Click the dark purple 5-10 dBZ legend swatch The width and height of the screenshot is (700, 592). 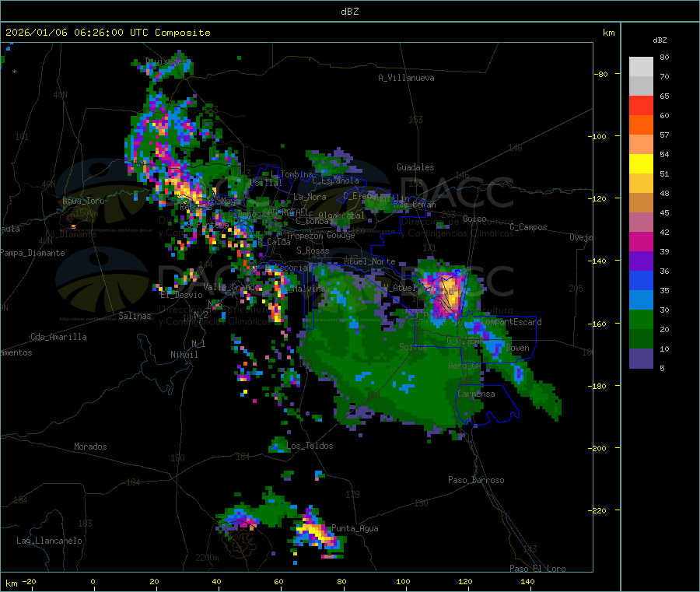641,359
